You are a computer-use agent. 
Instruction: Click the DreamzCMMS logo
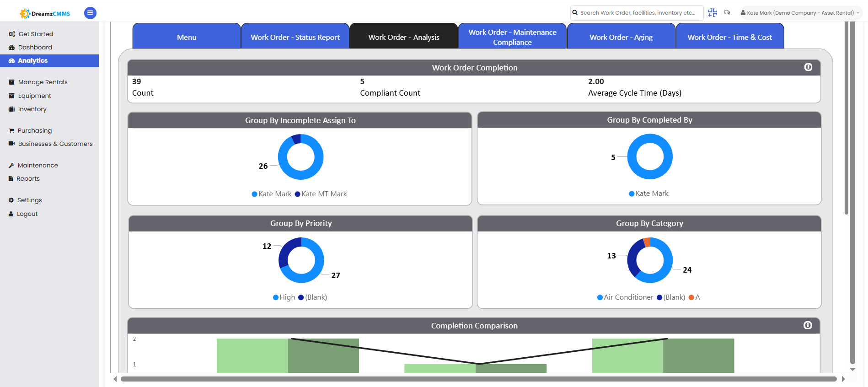point(45,13)
